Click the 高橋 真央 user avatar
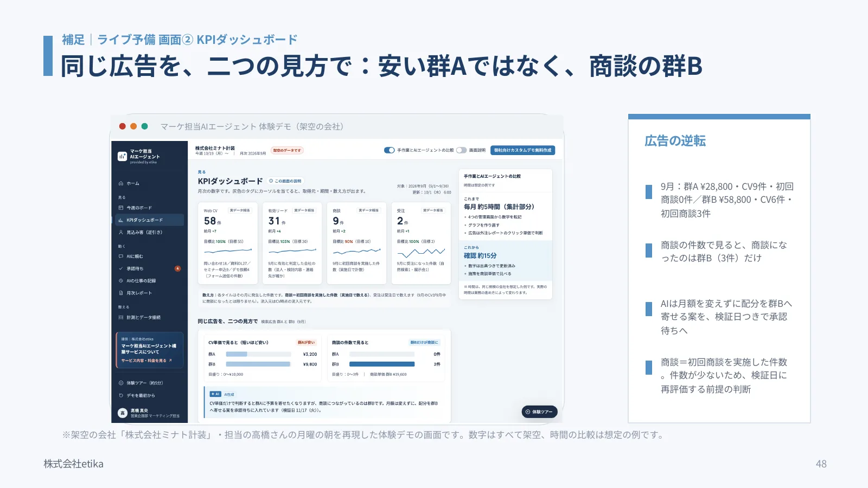The width and height of the screenshot is (868, 488). click(123, 413)
